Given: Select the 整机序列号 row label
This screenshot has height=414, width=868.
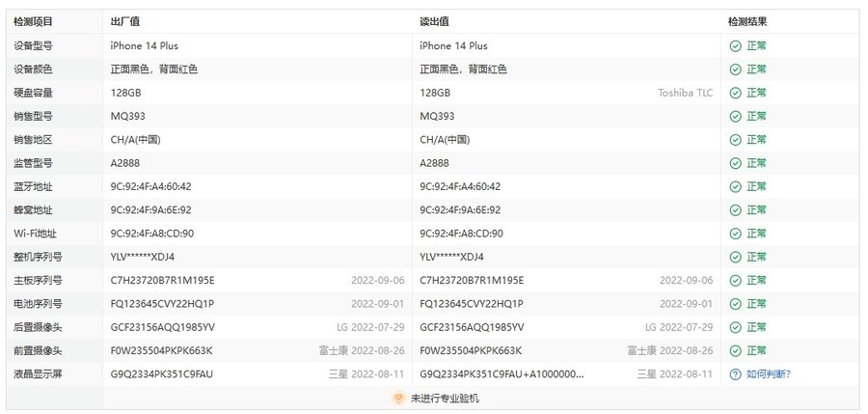Looking at the screenshot, I should 39,257.
